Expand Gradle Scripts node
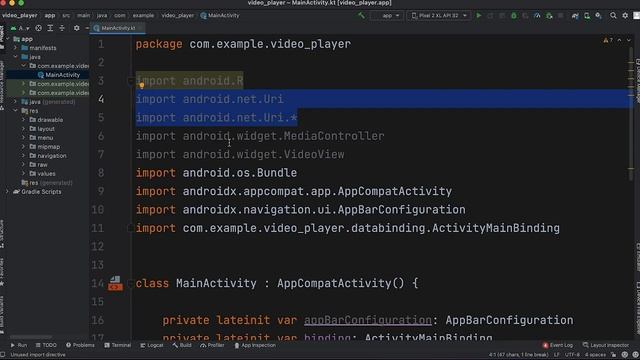The image size is (640, 360). click(x=7, y=191)
